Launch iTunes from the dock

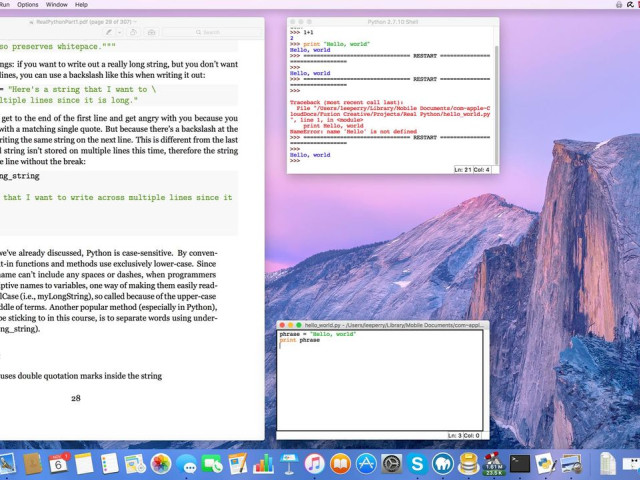coord(315,464)
